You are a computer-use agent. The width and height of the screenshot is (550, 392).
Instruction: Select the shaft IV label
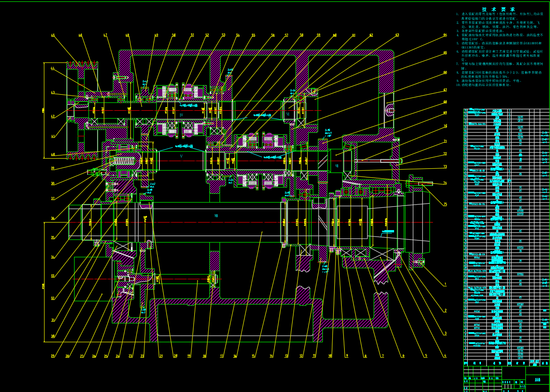pos(182,115)
